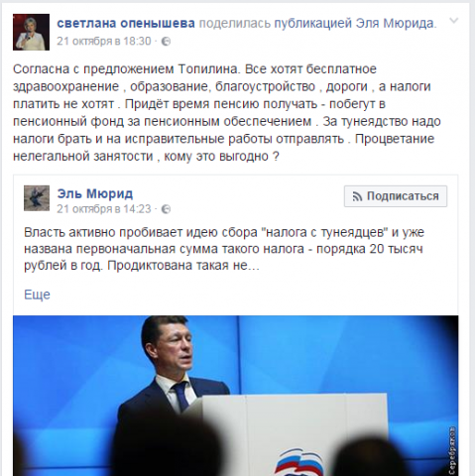Click the globe privacy icon beside 14:23
The width and height of the screenshot is (475, 476).
(166, 209)
